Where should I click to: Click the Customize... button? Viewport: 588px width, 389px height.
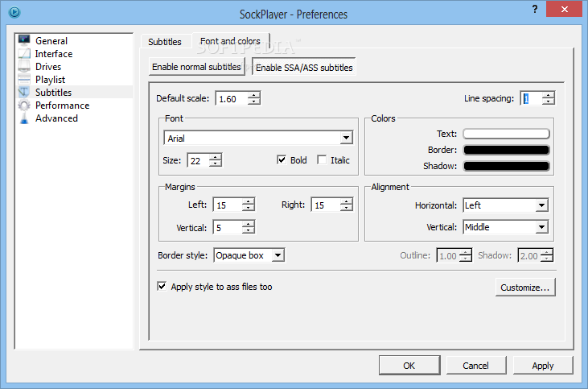tap(525, 288)
